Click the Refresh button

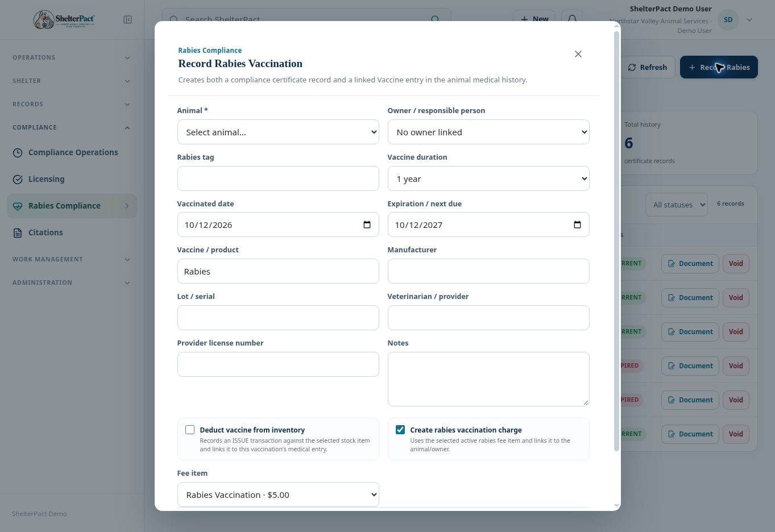pyautogui.click(x=648, y=67)
